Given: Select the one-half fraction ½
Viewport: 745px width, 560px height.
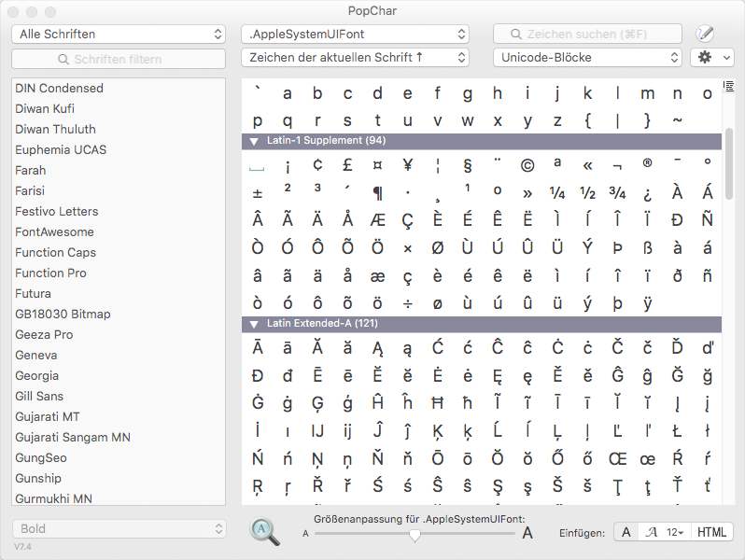Looking at the screenshot, I should 587,193.
